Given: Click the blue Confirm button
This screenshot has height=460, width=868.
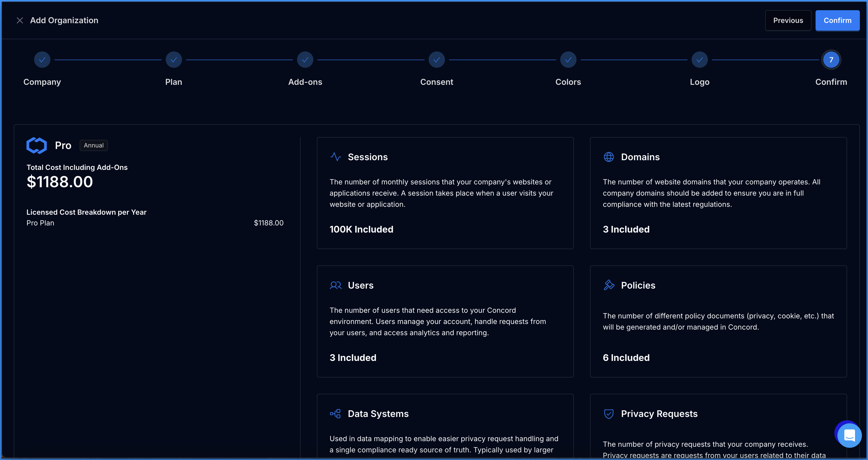Looking at the screenshot, I should (x=837, y=21).
